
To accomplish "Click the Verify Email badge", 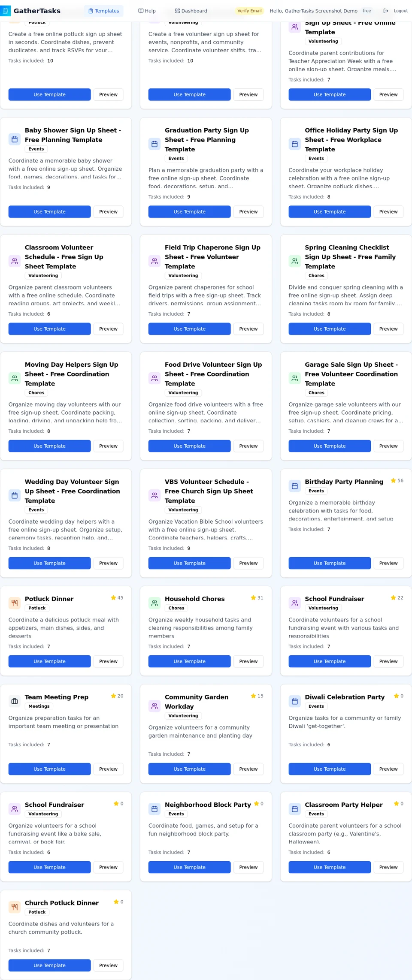I will (249, 10).
